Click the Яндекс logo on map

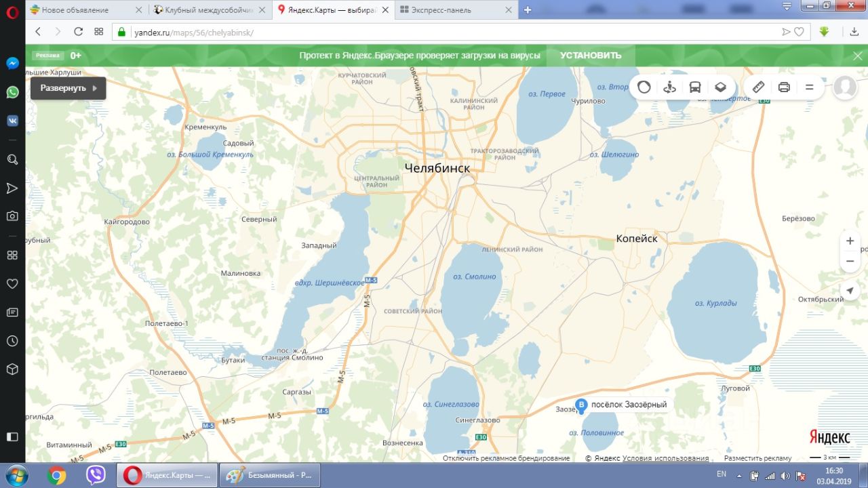829,437
